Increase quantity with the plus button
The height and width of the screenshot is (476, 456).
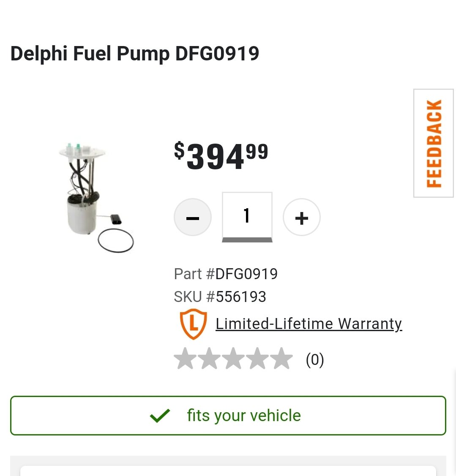[301, 217]
